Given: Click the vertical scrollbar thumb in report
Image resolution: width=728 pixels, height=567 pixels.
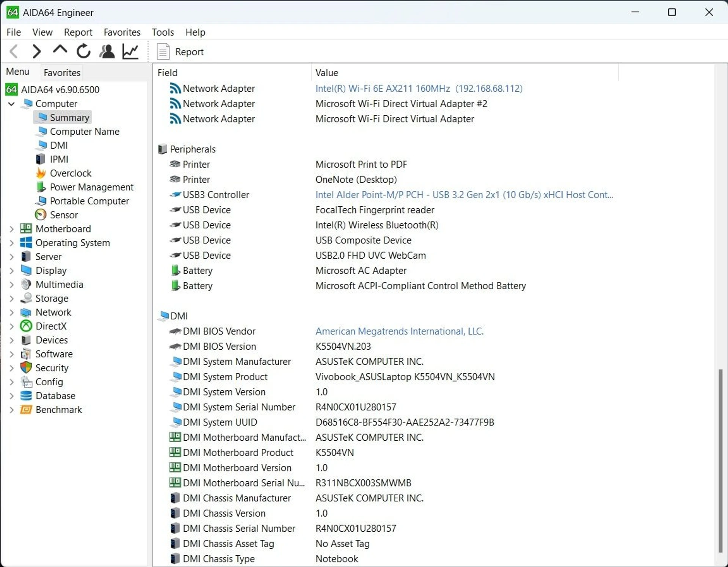Looking at the screenshot, I should point(720,461).
